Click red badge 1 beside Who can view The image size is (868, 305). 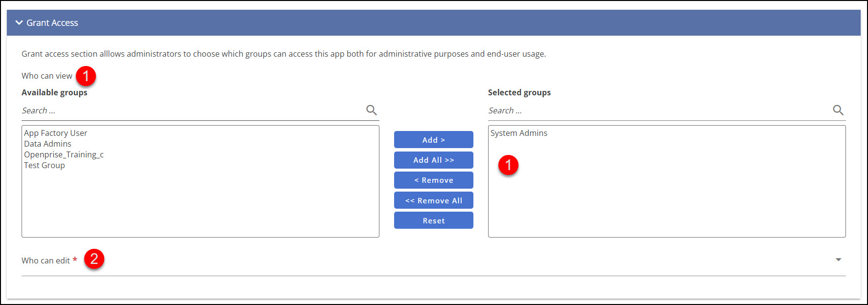86,76
